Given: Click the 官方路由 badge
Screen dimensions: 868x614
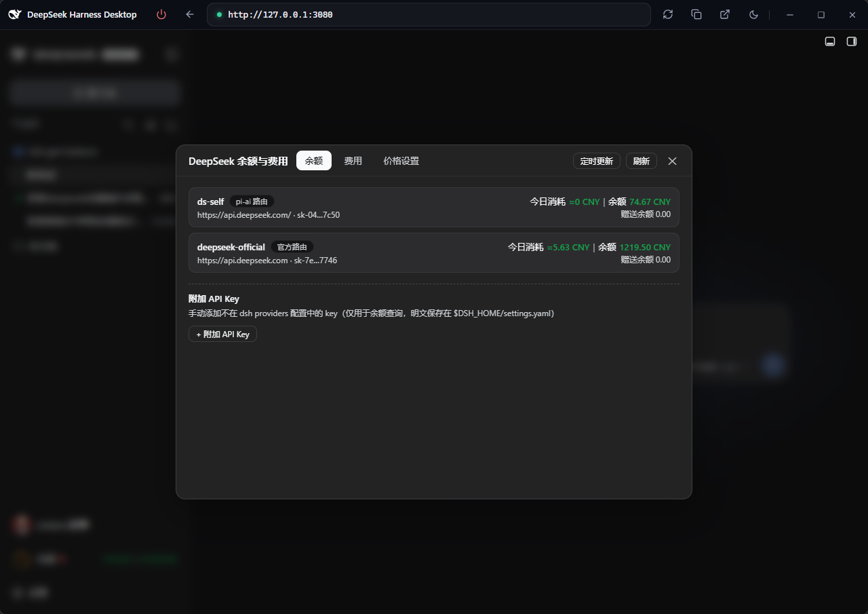Looking at the screenshot, I should (x=292, y=247).
